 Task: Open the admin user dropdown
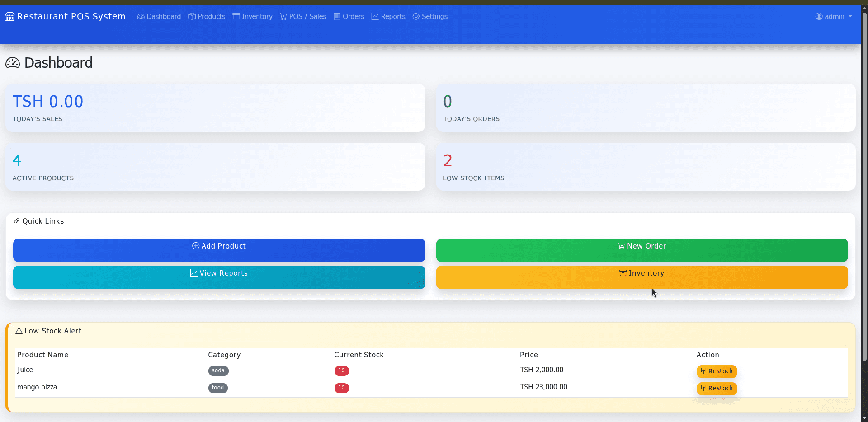click(x=833, y=16)
